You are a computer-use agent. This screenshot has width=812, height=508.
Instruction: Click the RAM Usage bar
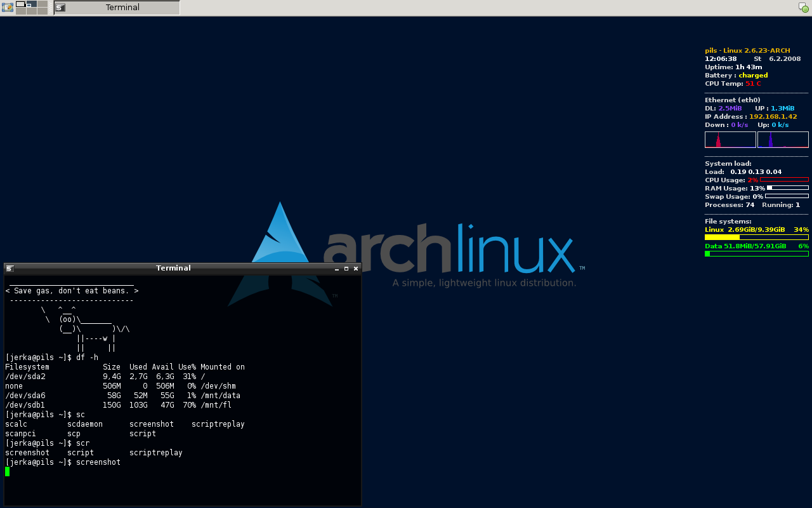coord(787,188)
